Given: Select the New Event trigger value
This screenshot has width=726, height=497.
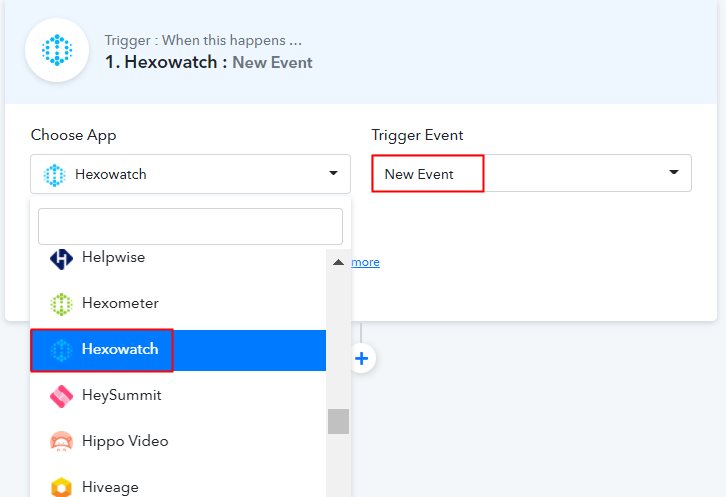Looking at the screenshot, I should coord(419,174).
